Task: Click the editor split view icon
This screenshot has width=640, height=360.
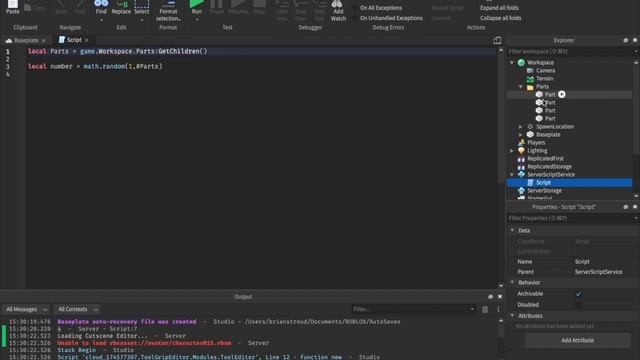Action: pos(497,40)
